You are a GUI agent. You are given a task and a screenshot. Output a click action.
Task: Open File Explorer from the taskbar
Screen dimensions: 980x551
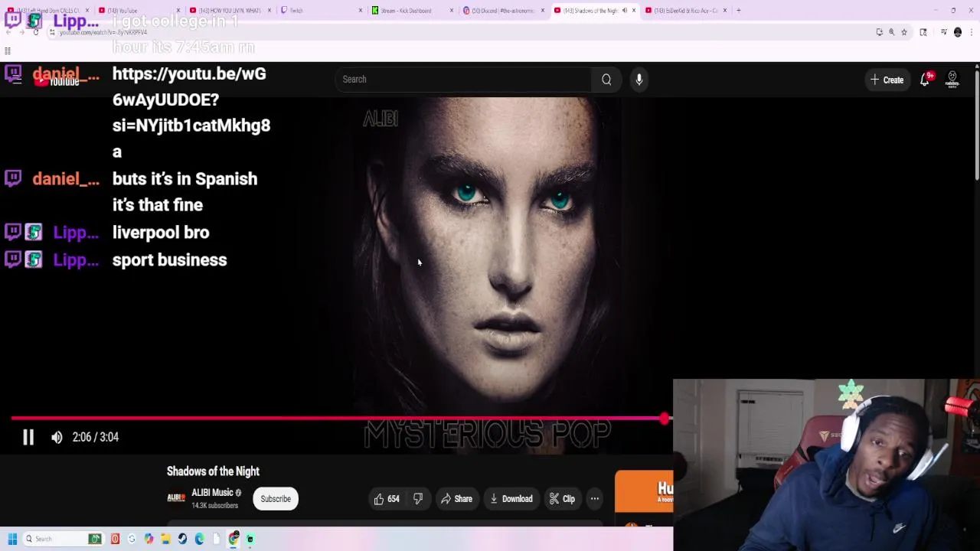[165, 539]
